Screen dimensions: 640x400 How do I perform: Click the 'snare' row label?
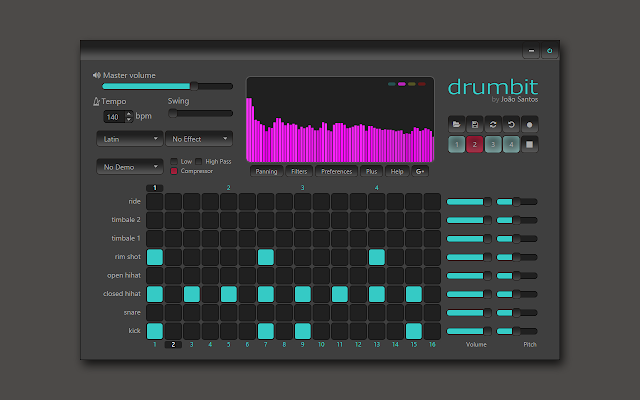pos(132,313)
